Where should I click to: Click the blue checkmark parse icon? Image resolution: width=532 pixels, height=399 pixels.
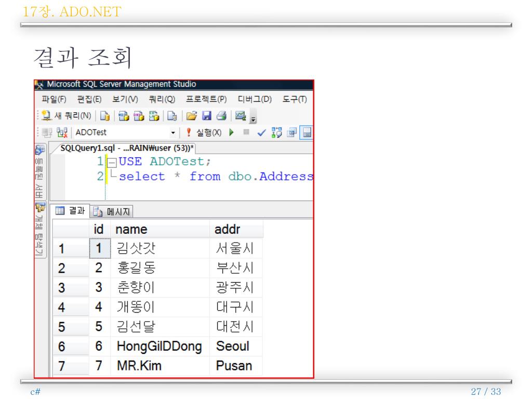coord(261,132)
